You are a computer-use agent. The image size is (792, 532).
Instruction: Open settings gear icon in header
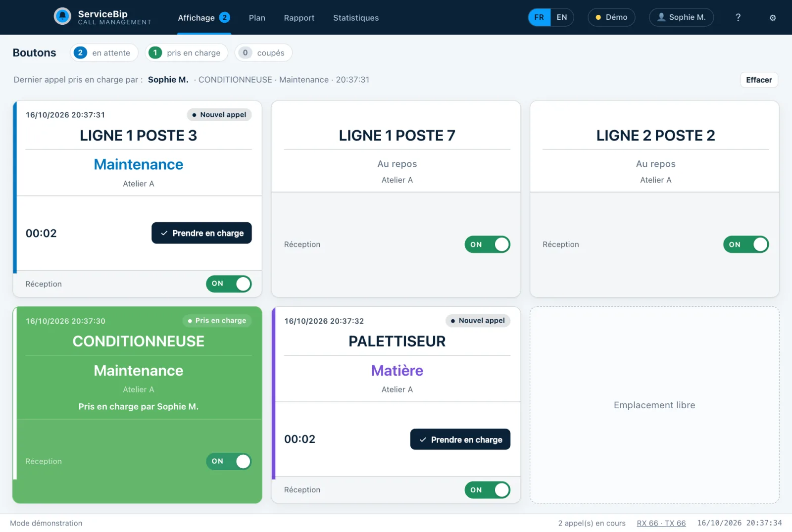tap(772, 18)
